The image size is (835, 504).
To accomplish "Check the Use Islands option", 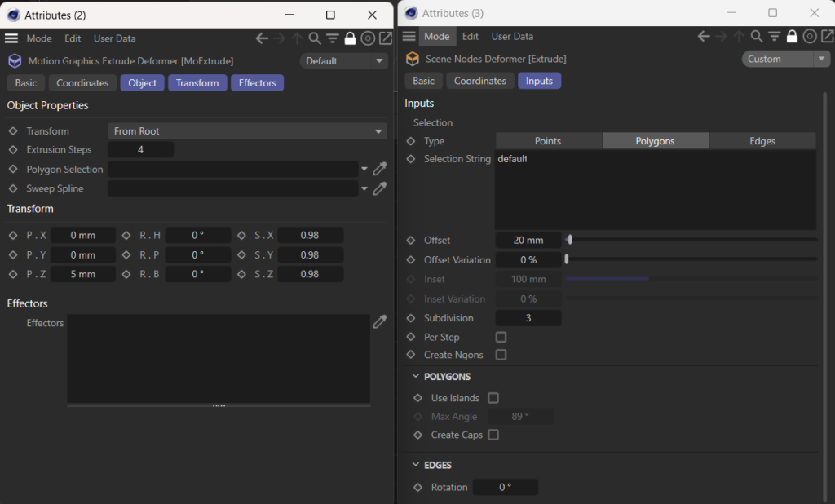I will coord(493,398).
